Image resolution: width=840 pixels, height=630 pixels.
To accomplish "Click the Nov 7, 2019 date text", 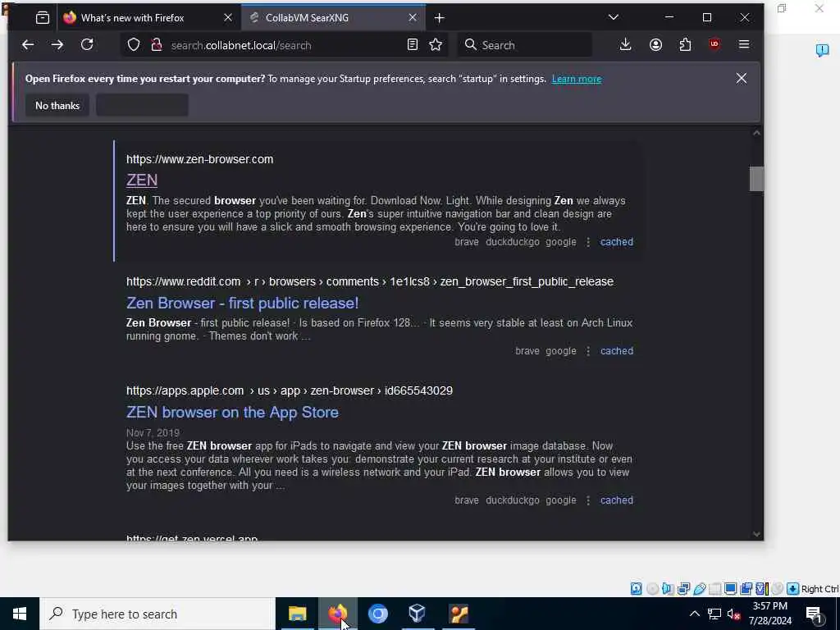I will [153, 432].
